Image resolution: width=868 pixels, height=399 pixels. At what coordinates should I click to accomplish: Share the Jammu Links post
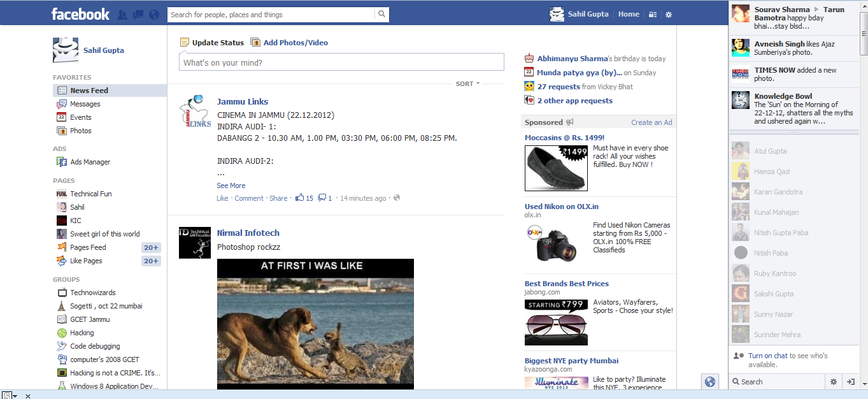(278, 198)
